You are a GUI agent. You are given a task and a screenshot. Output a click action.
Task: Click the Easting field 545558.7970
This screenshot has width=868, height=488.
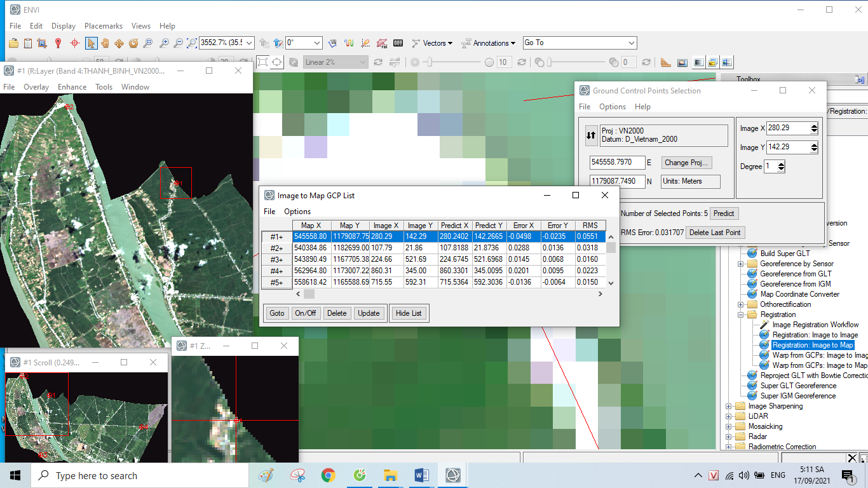618,163
